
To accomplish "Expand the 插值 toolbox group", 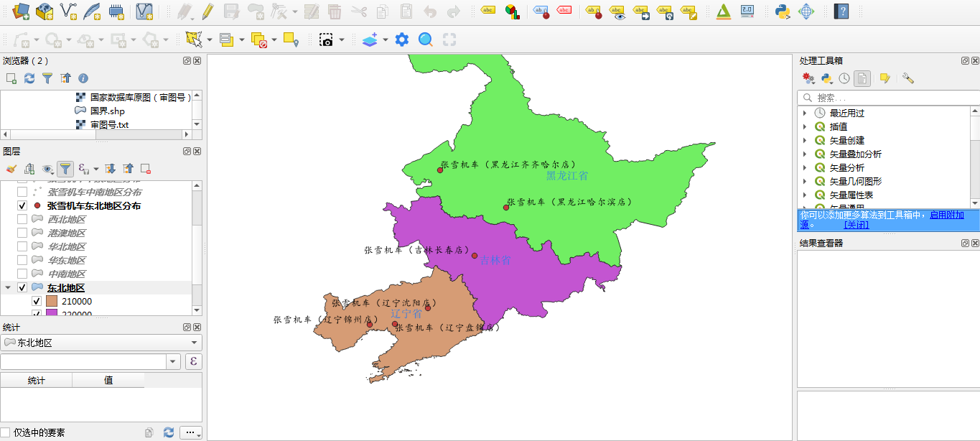I will tap(805, 126).
